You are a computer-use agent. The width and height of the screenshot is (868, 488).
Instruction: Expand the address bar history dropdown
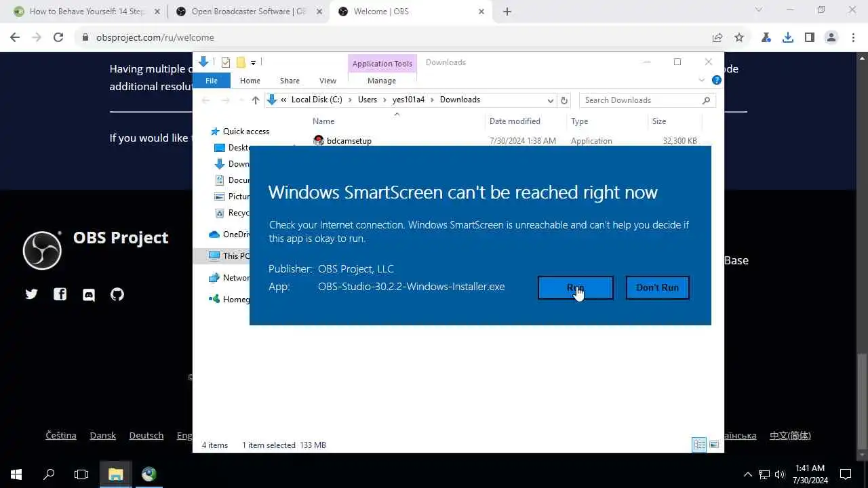click(550, 100)
